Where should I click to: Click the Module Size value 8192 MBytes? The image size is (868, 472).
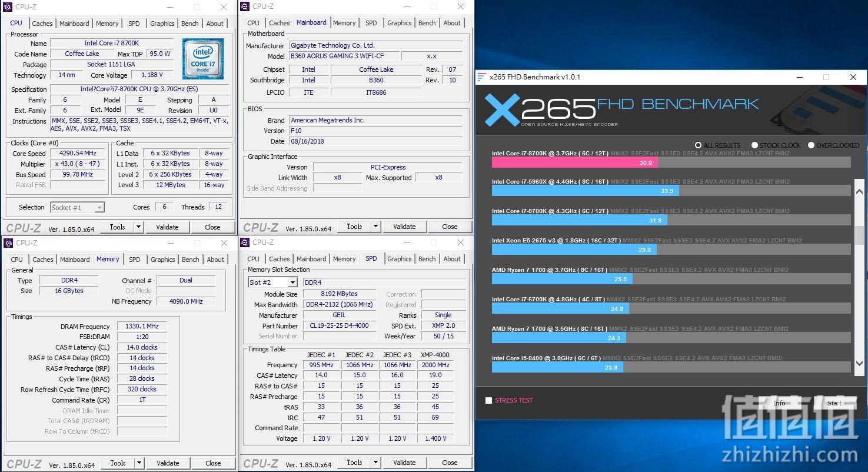(340, 294)
